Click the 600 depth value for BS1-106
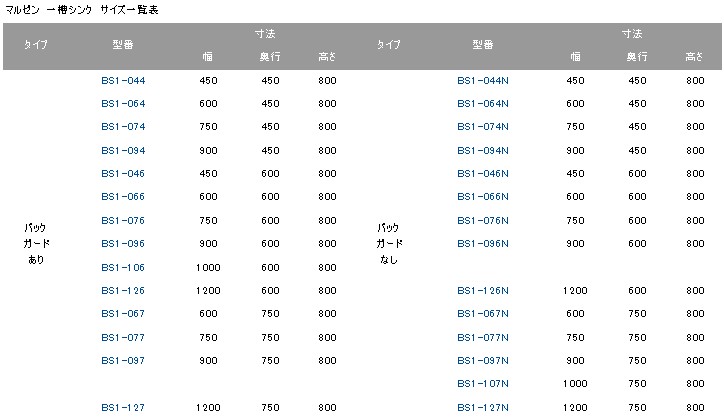 tap(270, 268)
